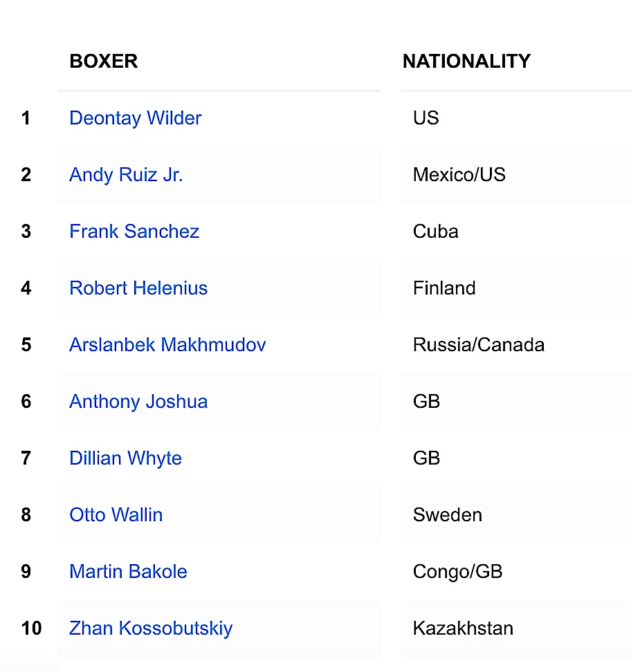The image size is (631, 672).
Task: Open the Otto Wallin link
Action: 116,515
